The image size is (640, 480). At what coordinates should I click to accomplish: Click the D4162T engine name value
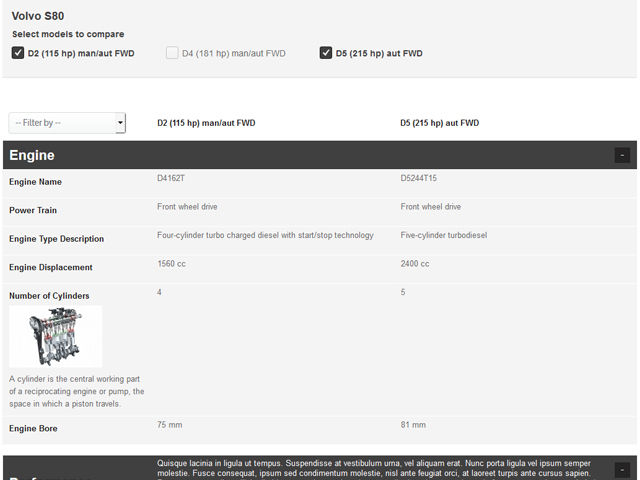coord(171,178)
